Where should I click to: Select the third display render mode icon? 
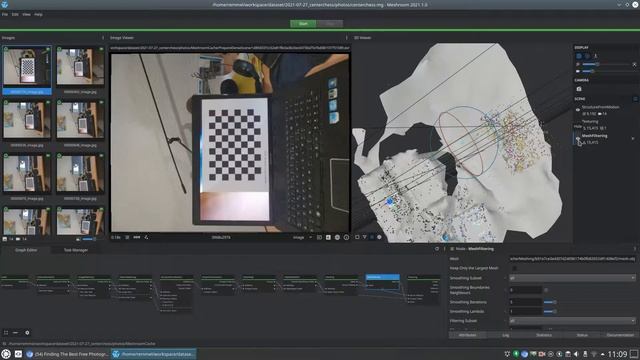tap(595, 56)
